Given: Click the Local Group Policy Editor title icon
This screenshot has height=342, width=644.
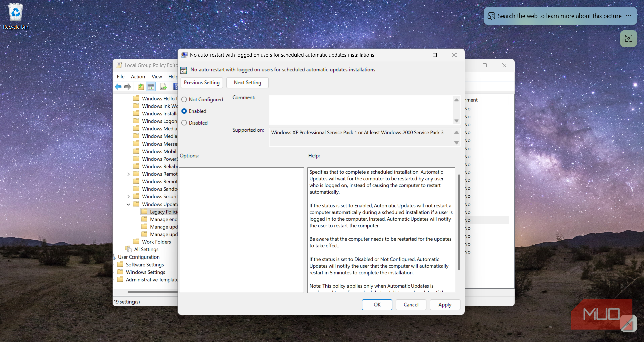Looking at the screenshot, I should pyautogui.click(x=119, y=65).
